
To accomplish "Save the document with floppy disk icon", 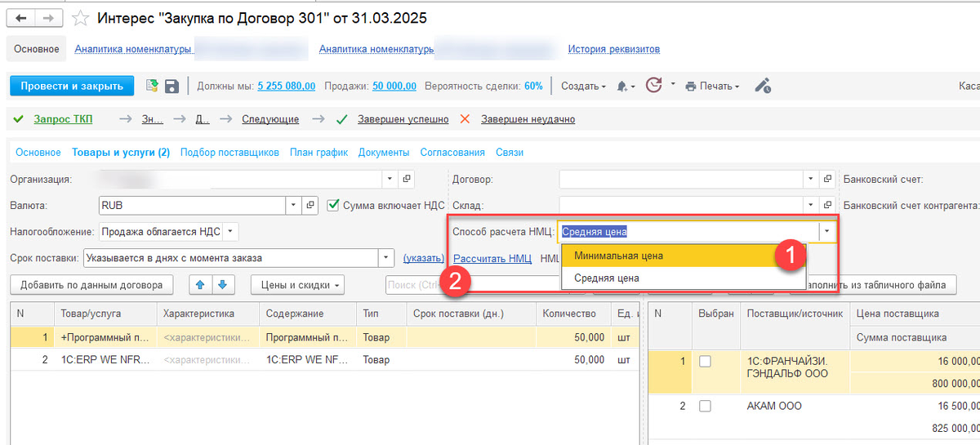I will (171, 86).
